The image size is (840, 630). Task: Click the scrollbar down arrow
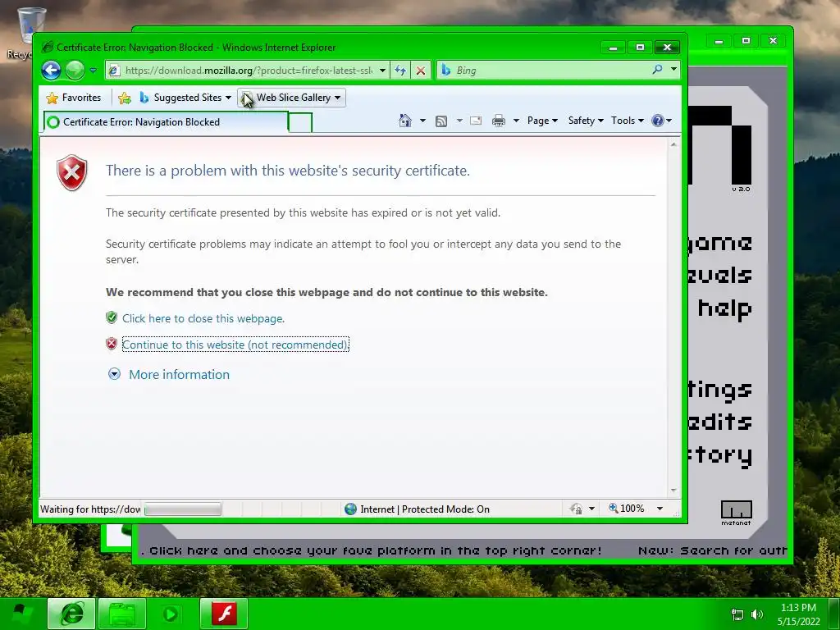coord(673,491)
